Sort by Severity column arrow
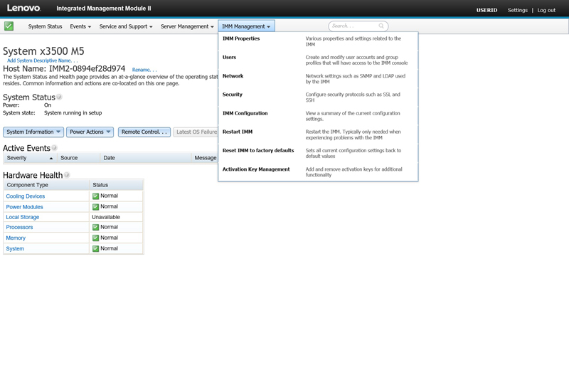 click(51, 158)
